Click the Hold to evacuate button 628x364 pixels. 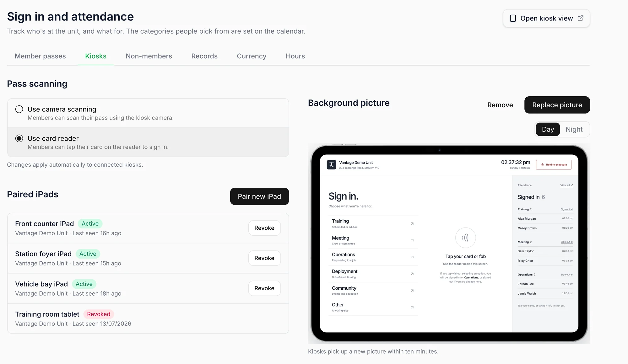coord(554,165)
